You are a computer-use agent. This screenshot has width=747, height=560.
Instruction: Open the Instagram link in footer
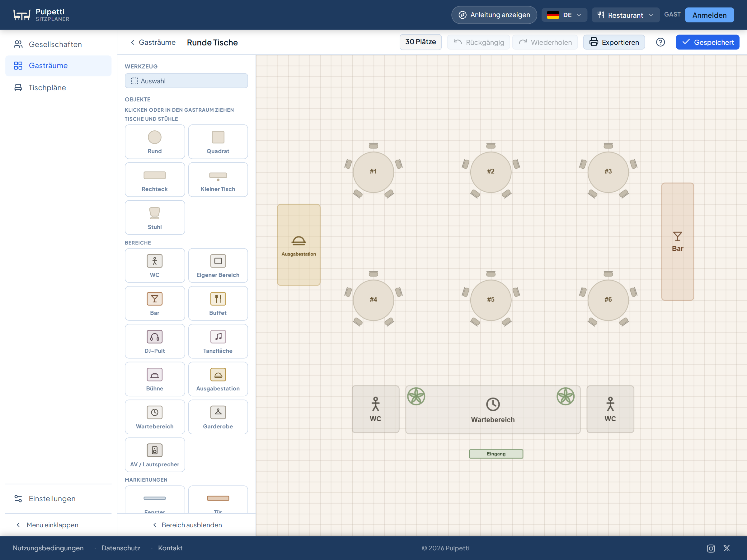tap(711, 548)
